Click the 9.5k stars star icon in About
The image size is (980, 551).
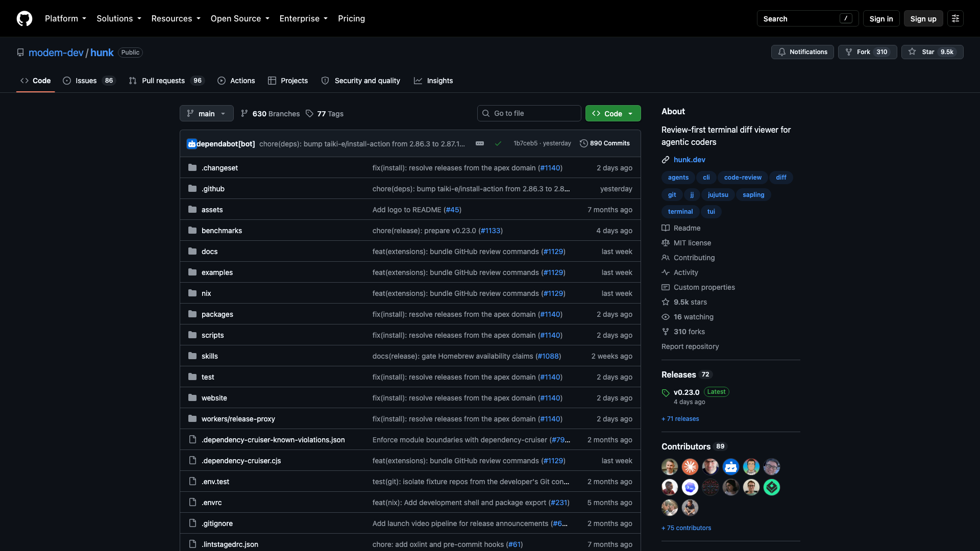click(x=666, y=302)
